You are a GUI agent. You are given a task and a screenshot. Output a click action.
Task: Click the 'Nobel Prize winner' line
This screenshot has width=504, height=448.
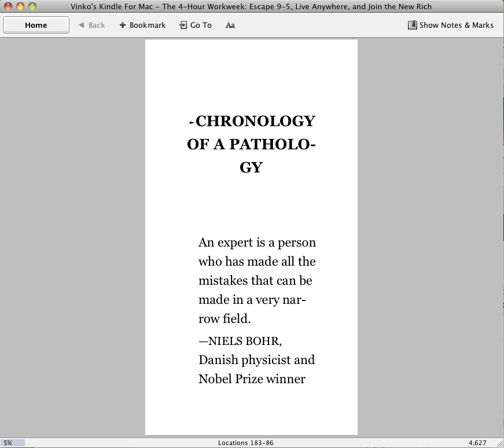[x=252, y=379]
